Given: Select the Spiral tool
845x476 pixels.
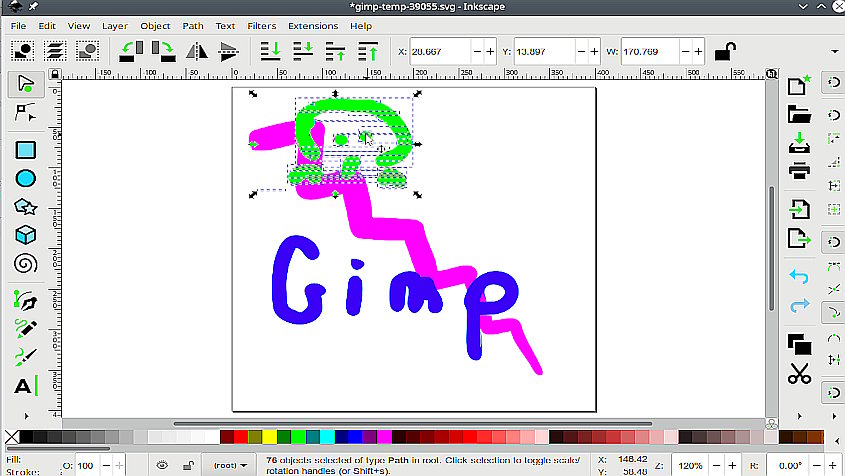Looking at the screenshot, I should point(25,264).
